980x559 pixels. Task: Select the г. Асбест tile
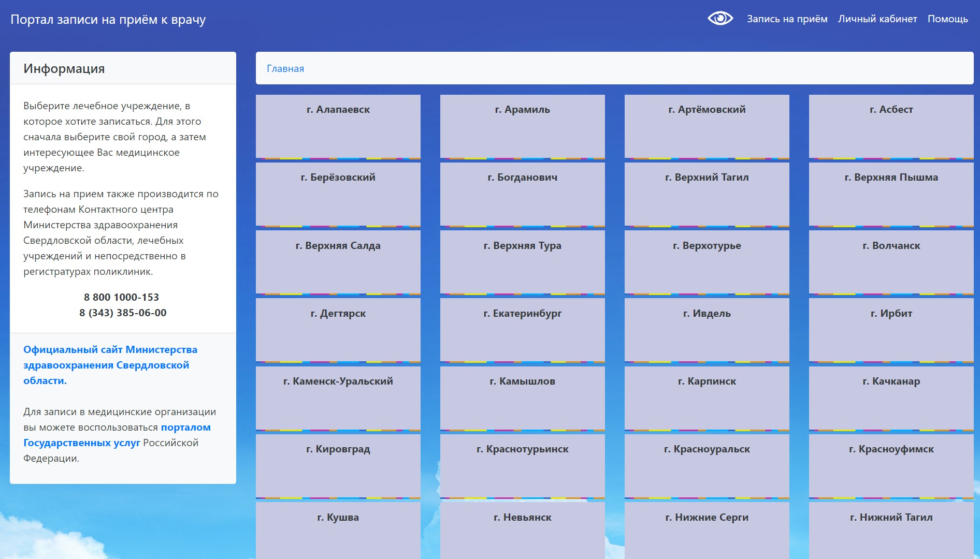coord(891,126)
